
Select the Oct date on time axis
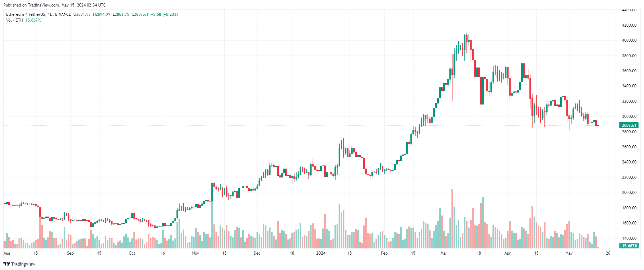(132, 253)
